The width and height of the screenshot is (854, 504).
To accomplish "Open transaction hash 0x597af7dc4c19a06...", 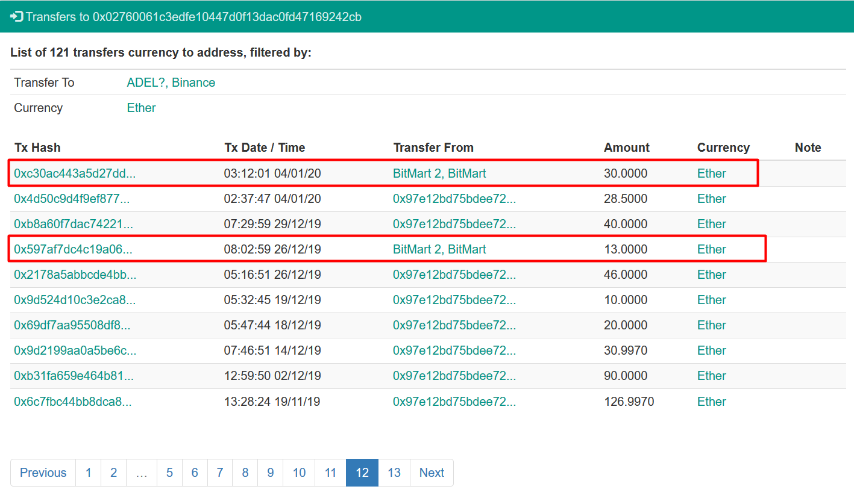I will pyautogui.click(x=73, y=249).
